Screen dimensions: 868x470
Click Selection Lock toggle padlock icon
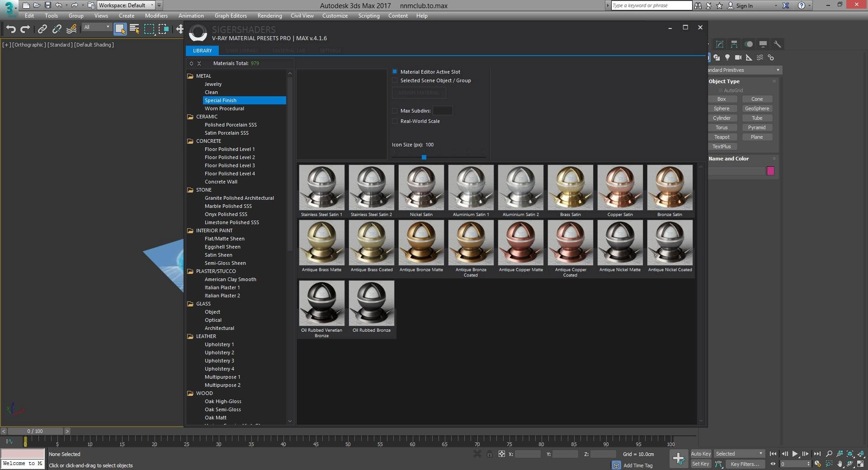(x=490, y=454)
